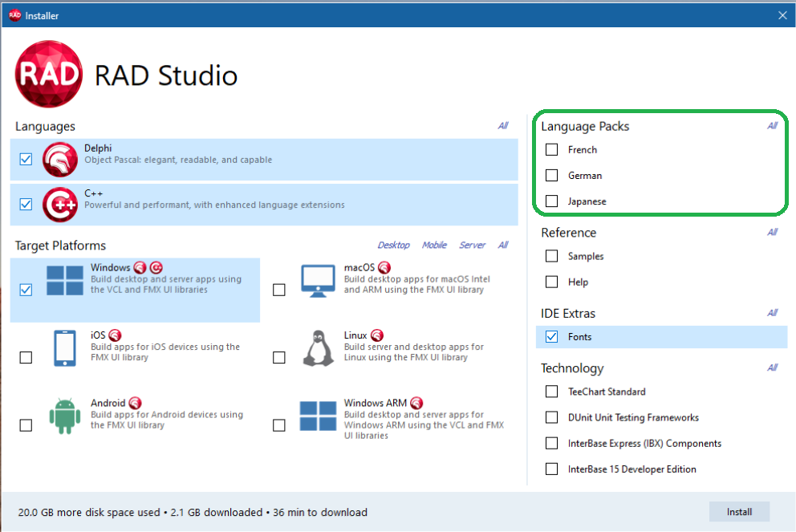Uncheck the Fonts IDE extra
This screenshot has height=532, width=796.
(551, 337)
